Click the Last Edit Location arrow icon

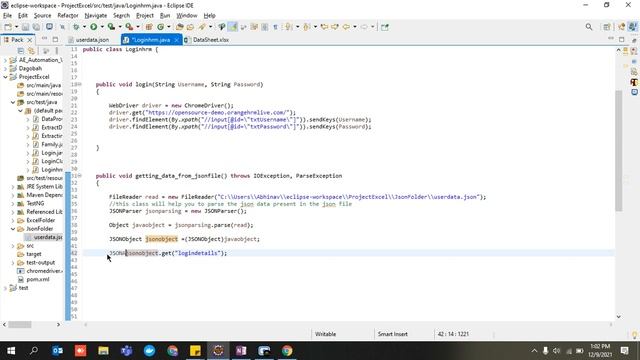[x=324, y=27]
